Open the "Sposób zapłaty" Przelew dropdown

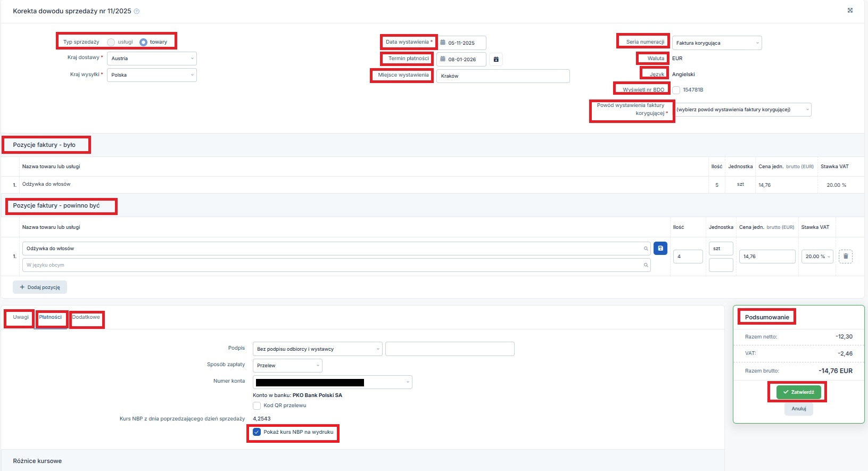coord(287,366)
